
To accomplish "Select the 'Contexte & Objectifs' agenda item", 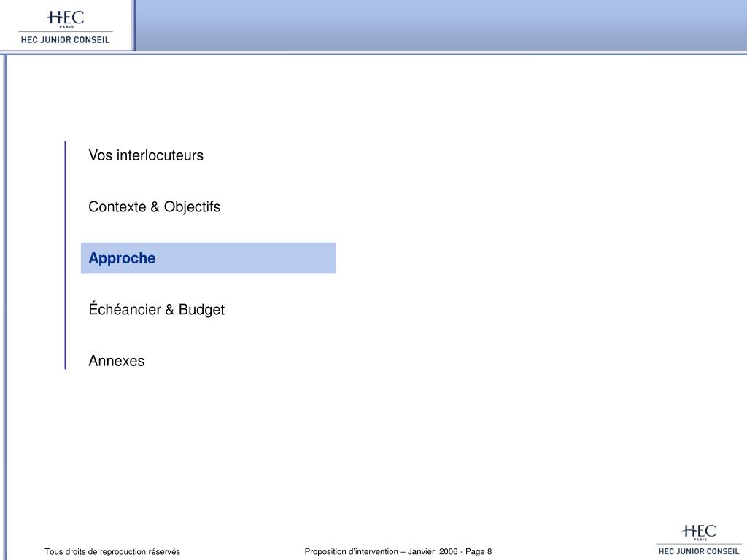I will point(155,206).
